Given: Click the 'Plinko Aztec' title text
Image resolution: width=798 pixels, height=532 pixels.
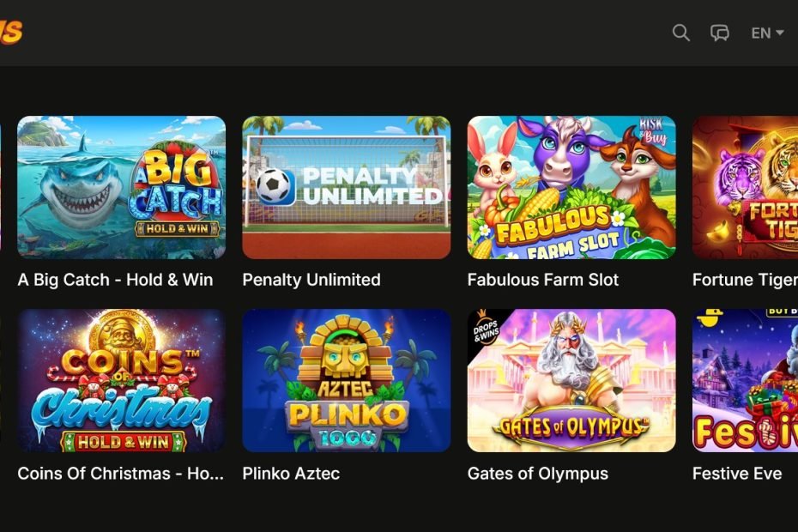Looking at the screenshot, I should point(291,474).
